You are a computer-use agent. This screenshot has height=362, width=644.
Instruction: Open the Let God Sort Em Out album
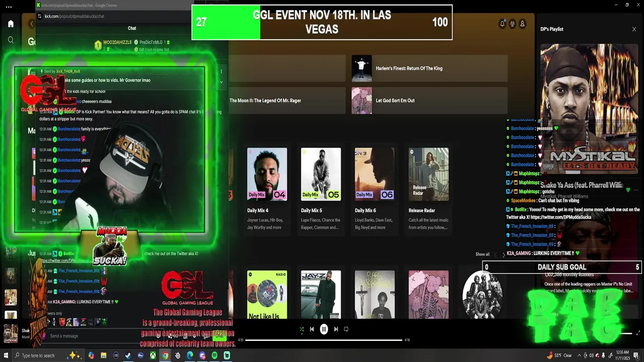[x=430, y=101]
